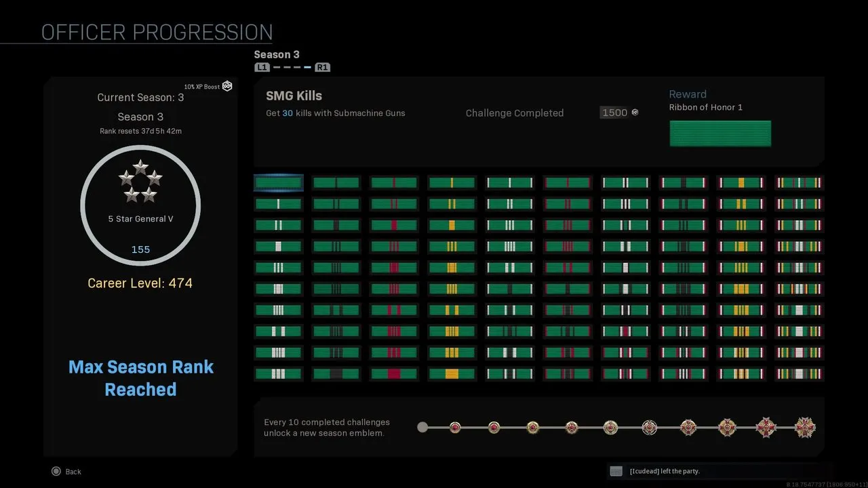Click the Get 30 kills with Submachine Guns description
868x488 pixels.
coord(336,113)
